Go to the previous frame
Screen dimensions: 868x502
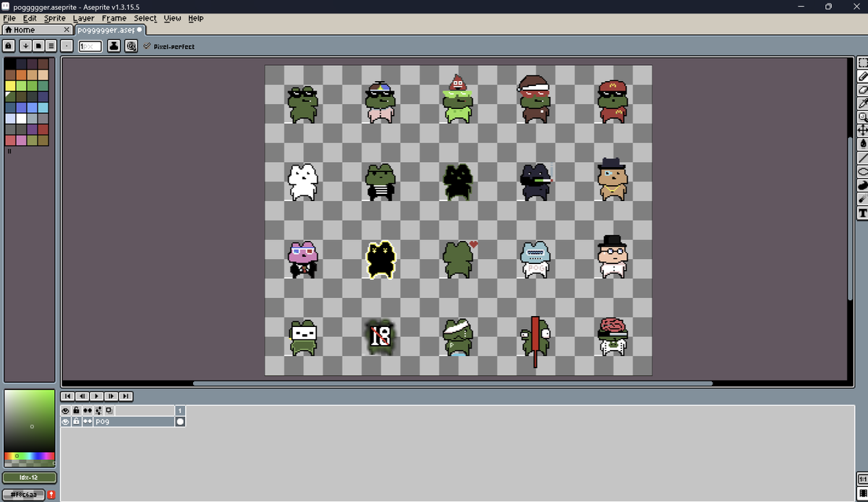(x=82, y=396)
